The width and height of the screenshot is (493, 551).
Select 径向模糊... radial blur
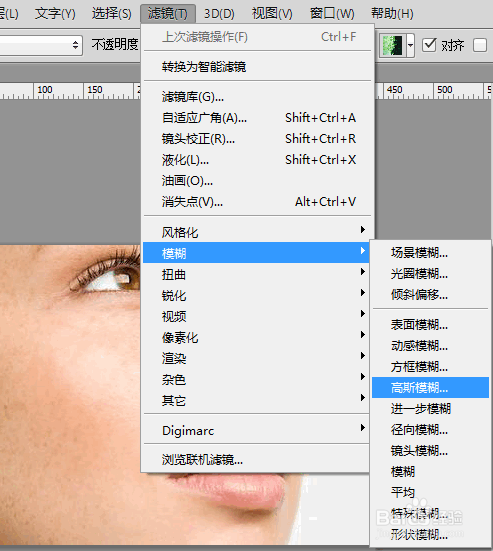[x=430, y=429]
